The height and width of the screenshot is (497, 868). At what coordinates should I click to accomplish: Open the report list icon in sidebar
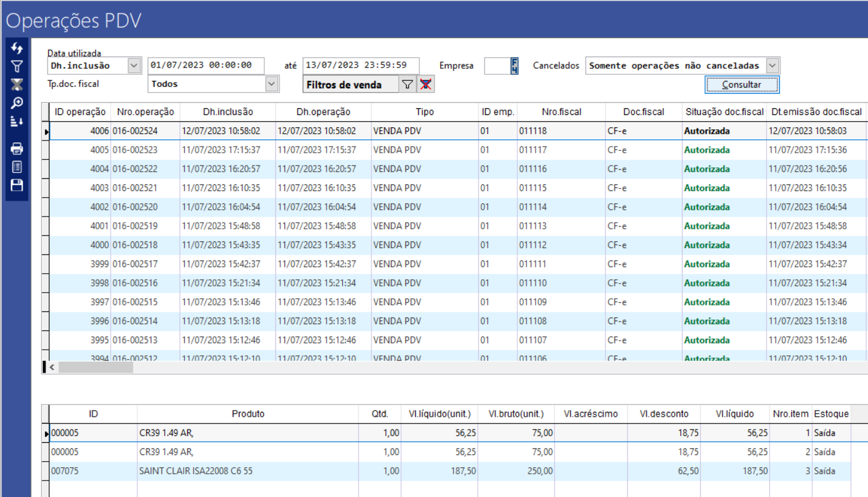[x=17, y=167]
